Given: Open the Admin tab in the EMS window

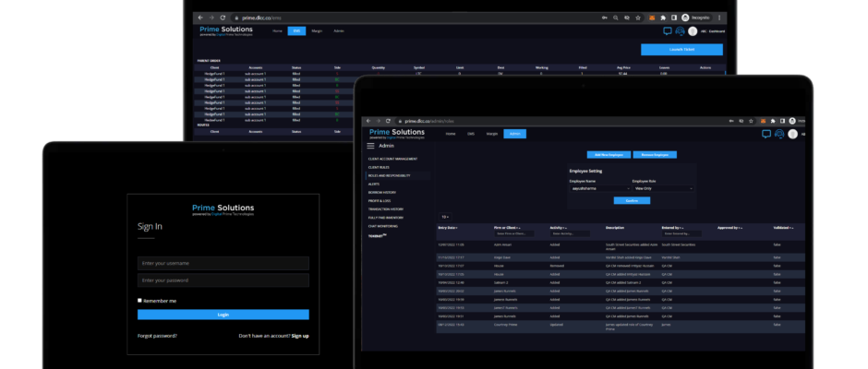Looking at the screenshot, I should tap(339, 31).
